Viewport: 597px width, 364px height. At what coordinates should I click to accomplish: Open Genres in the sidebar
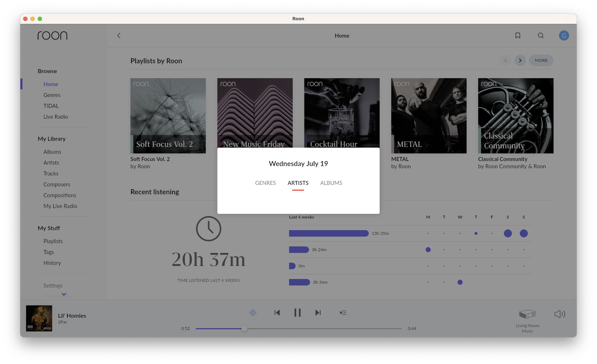click(x=52, y=95)
